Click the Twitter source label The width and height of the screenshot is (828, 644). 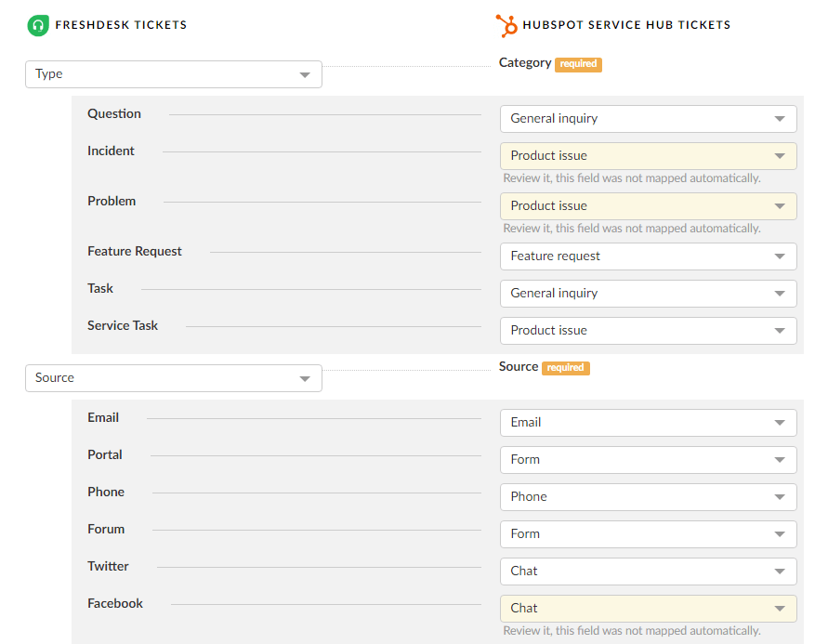(x=108, y=566)
